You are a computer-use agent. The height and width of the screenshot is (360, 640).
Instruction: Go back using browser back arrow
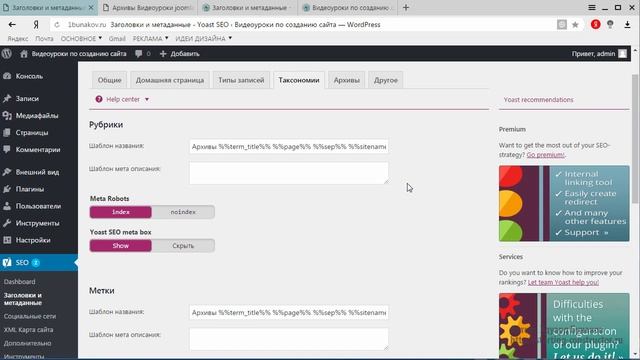coord(12,24)
